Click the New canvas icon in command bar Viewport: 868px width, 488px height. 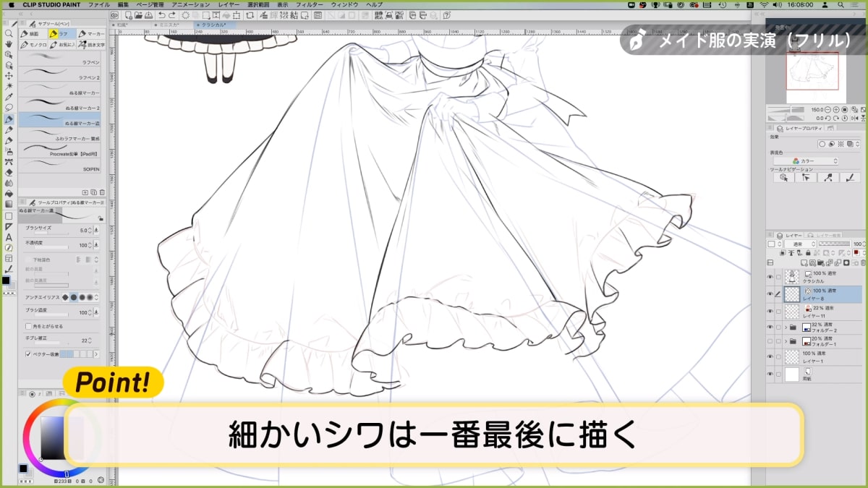(x=128, y=14)
